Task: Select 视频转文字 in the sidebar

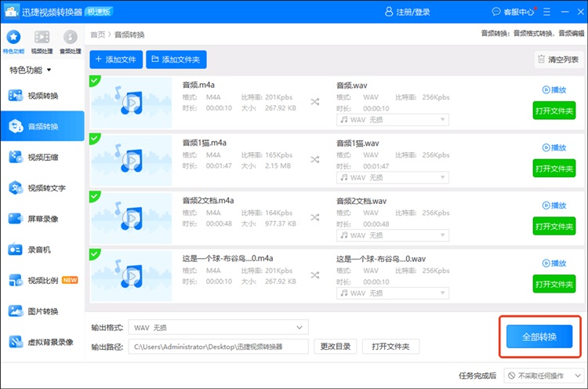Action: click(x=42, y=188)
